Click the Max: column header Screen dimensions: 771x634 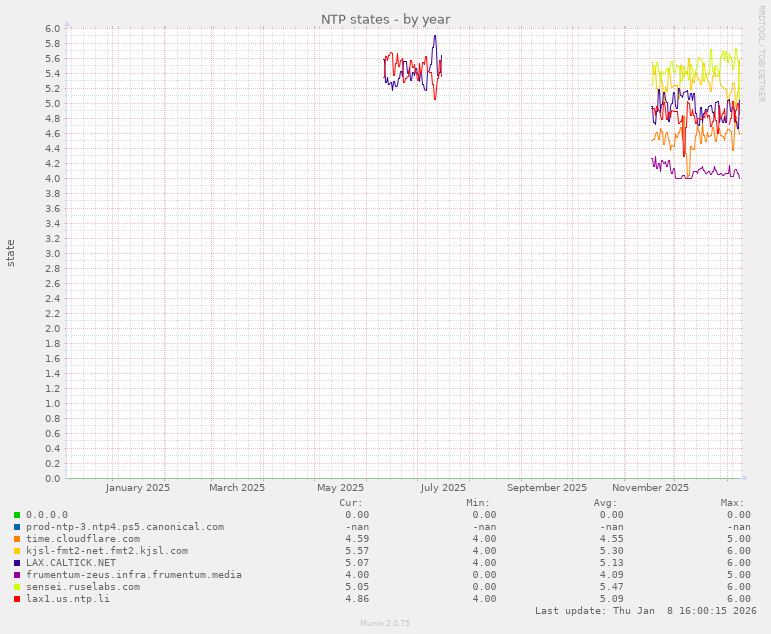tap(732, 503)
